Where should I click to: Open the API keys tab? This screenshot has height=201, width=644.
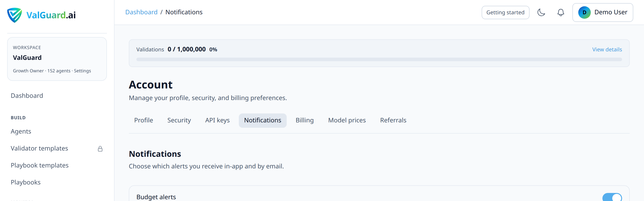217,120
